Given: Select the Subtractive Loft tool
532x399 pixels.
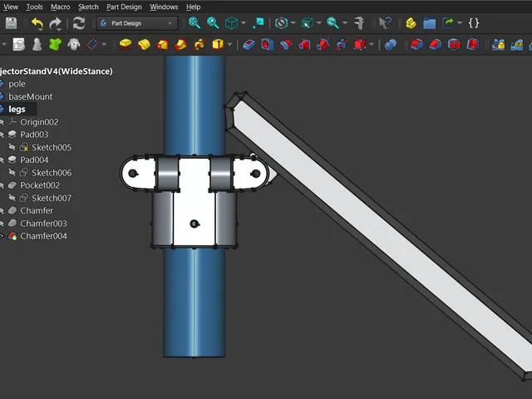Looking at the screenshot, I should click(x=304, y=44).
